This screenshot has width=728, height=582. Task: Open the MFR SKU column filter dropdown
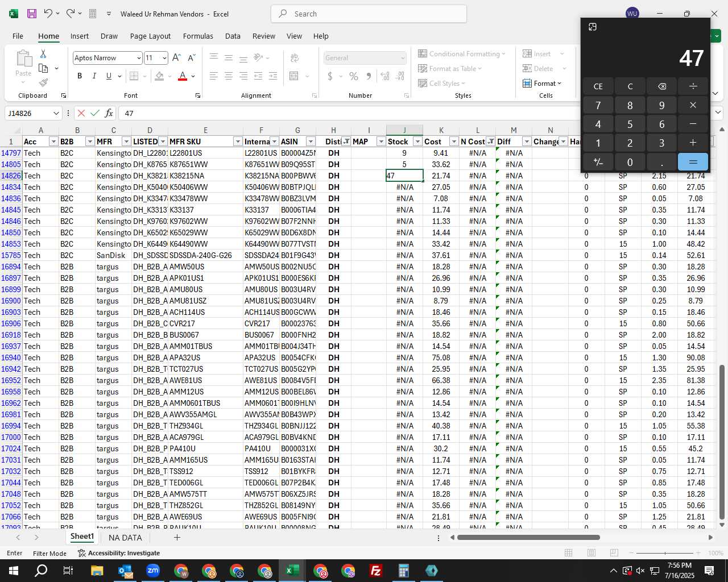pos(238,142)
